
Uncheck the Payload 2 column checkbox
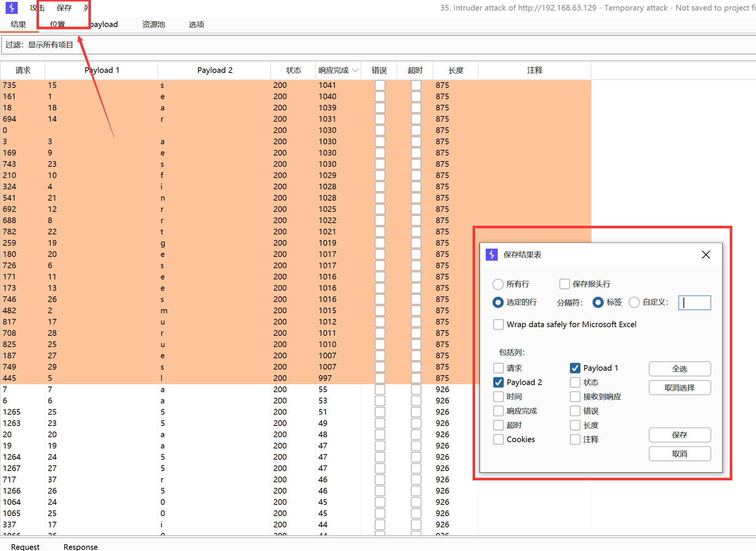click(x=498, y=382)
